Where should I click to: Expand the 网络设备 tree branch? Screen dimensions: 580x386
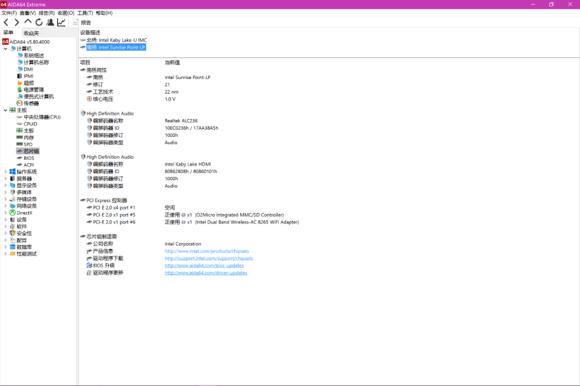[x=6, y=206]
